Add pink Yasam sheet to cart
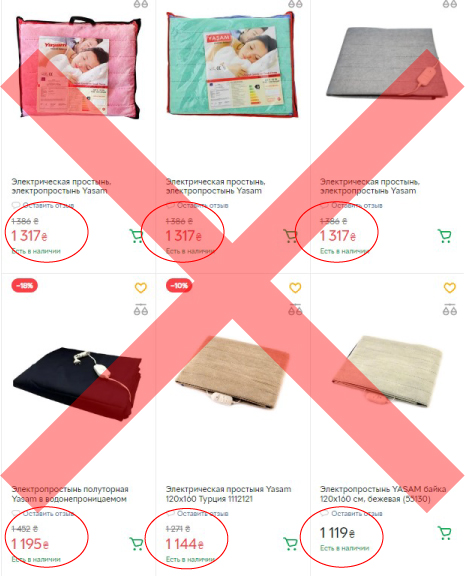465x576 pixels. [136, 236]
